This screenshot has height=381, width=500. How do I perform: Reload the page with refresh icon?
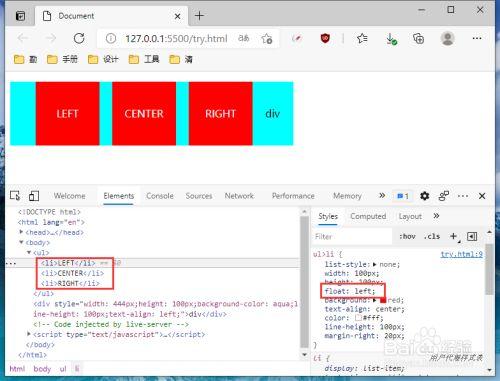(x=79, y=38)
